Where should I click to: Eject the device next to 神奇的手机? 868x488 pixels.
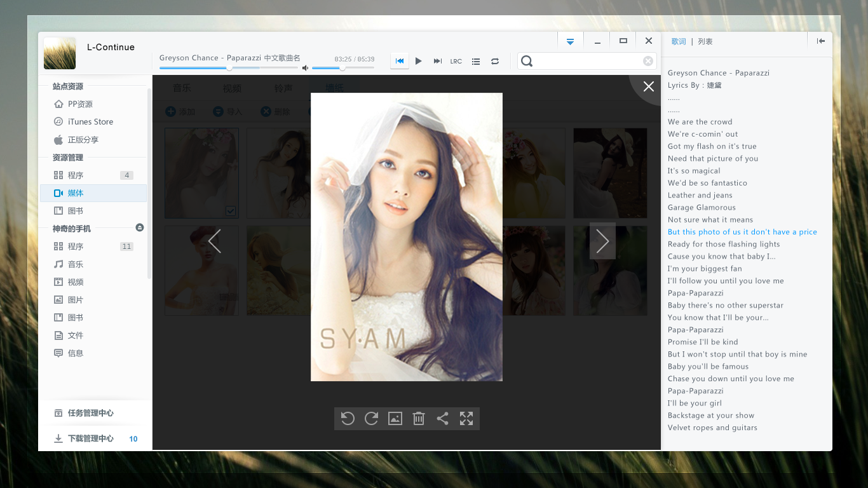click(140, 227)
